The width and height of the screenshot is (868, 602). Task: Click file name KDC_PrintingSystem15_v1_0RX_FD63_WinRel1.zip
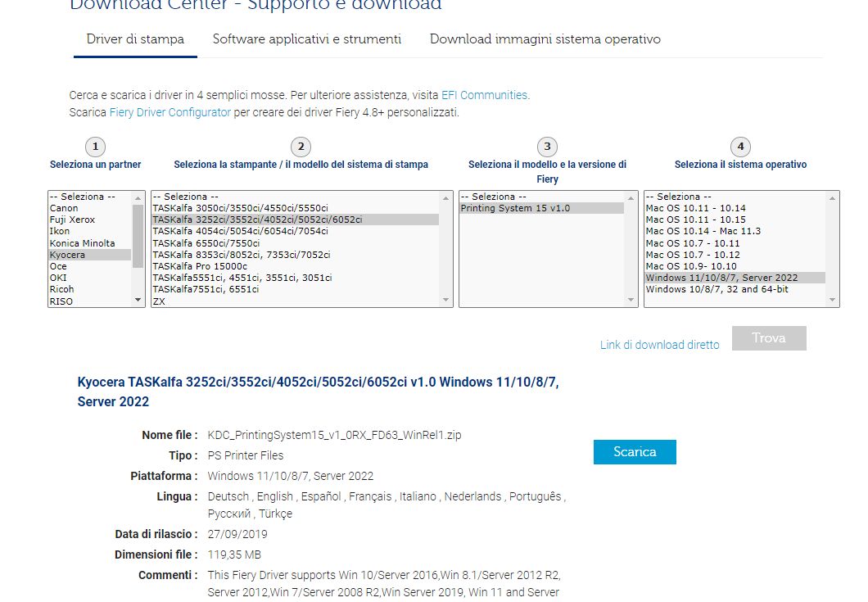[x=334, y=435]
